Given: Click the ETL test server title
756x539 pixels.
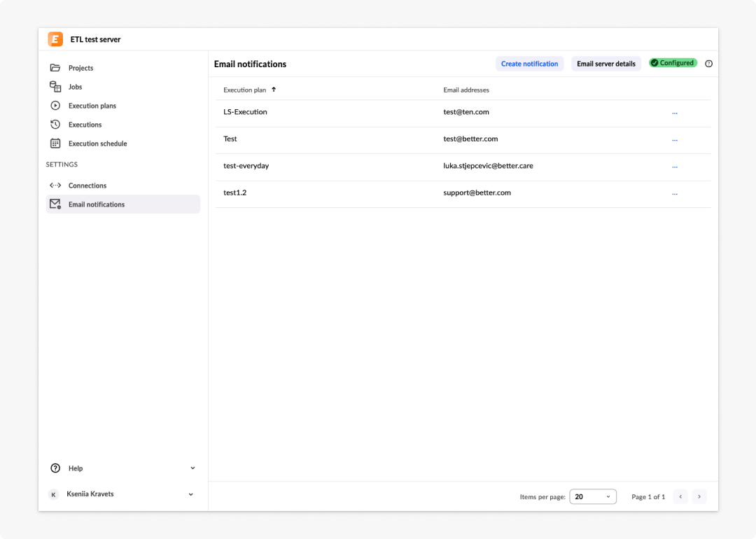Looking at the screenshot, I should coord(95,39).
